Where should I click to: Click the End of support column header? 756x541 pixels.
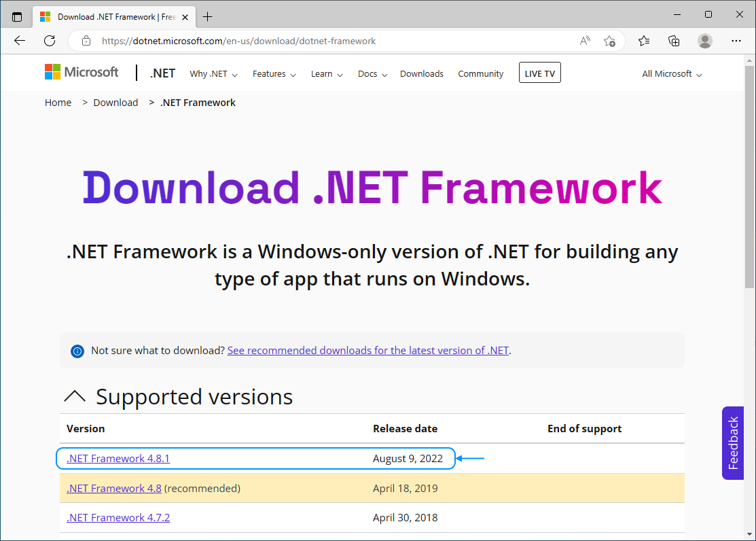click(x=584, y=429)
